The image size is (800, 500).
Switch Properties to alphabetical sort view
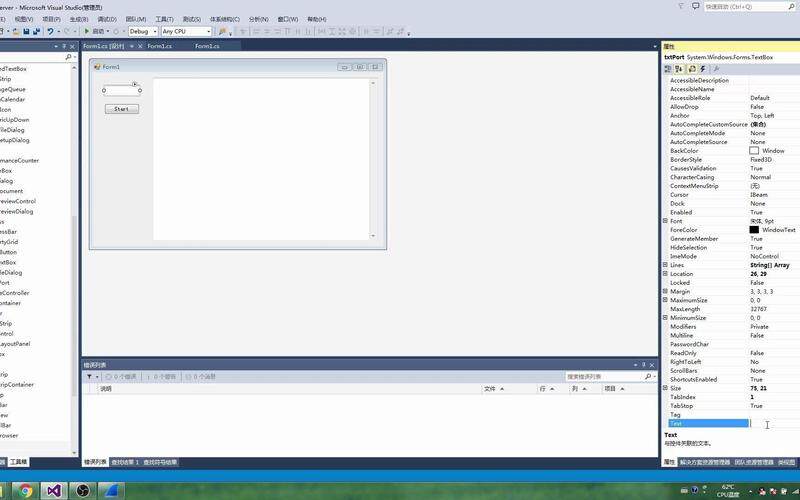click(x=679, y=69)
